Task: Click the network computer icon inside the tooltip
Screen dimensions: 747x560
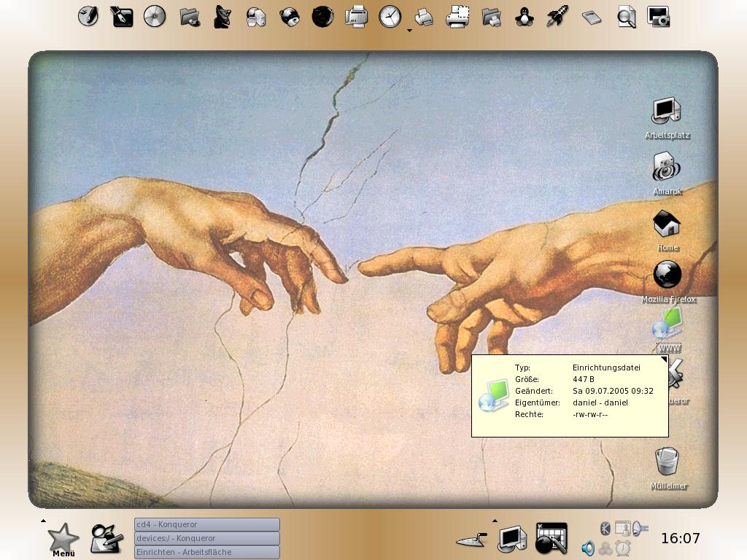Action: tap(494, 396)
